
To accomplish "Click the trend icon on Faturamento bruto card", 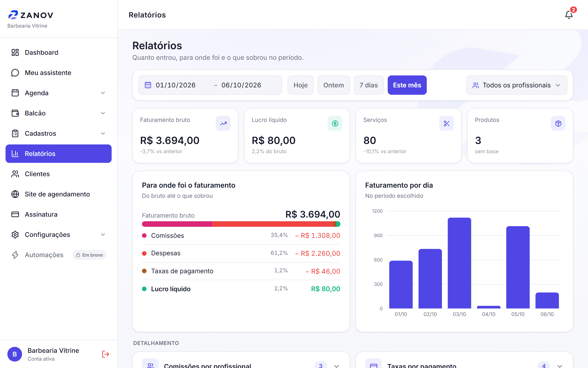I will [223, 124].
